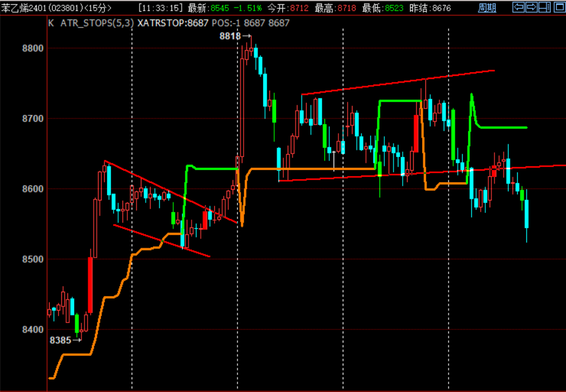
Task: Click the 8818 high price marker
Action: tap(230, 36)
